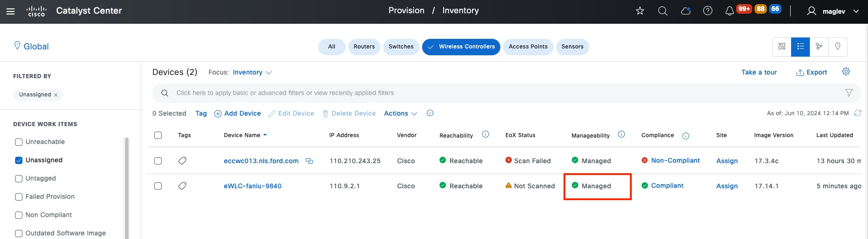The height and width of the screenshot is (239, 868).
Task: Click the device filter search field
Action: (504, 93)
